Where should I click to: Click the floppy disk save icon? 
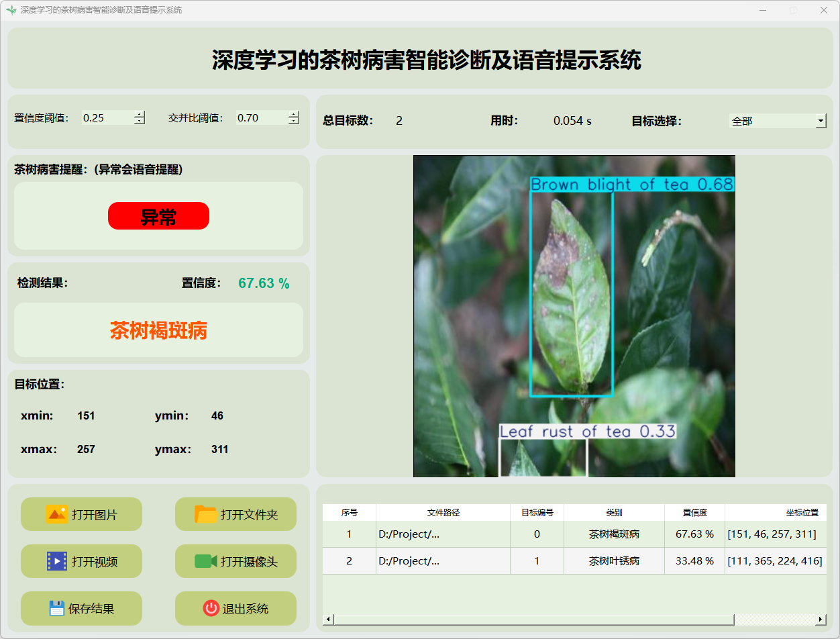(57, 608)
